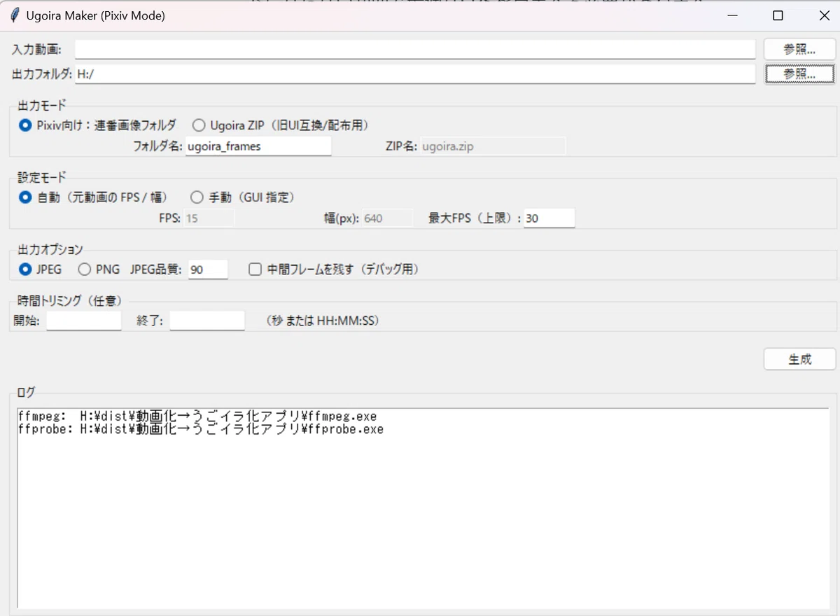
Task: Click 参照 button for 入力動画
Action: pyautogui.click(x=799, y=49)
